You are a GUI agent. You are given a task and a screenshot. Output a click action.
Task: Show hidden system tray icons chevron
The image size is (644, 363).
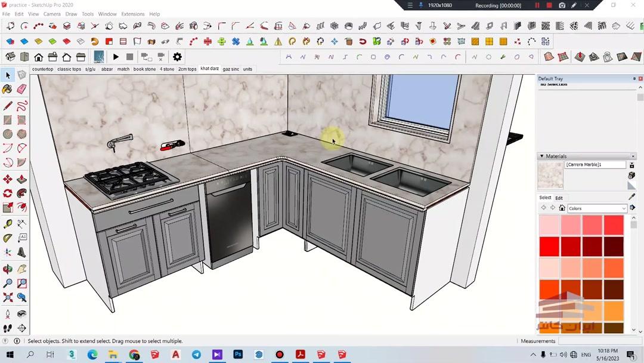533,355
